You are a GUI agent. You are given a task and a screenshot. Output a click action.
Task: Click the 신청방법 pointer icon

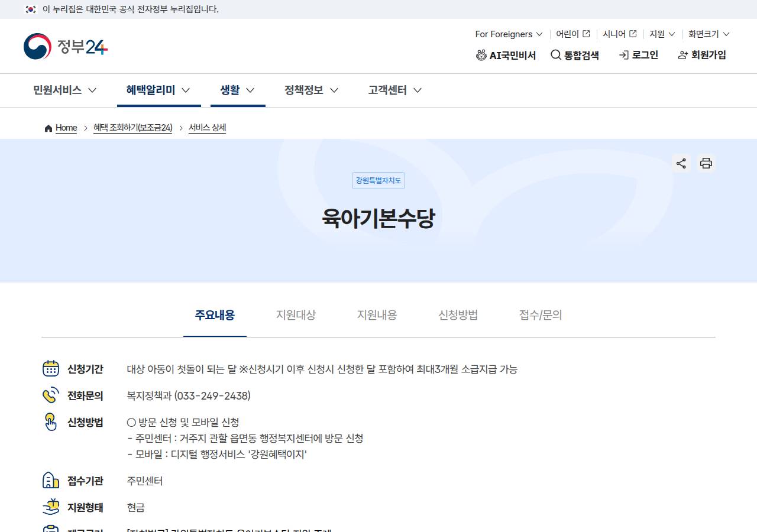coord(51,422)
